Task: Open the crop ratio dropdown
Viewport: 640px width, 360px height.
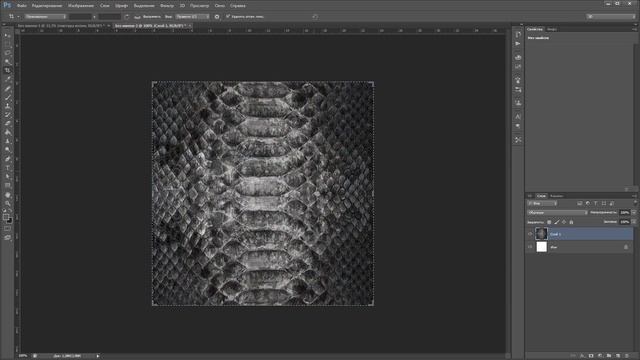Action: (45, 17)
